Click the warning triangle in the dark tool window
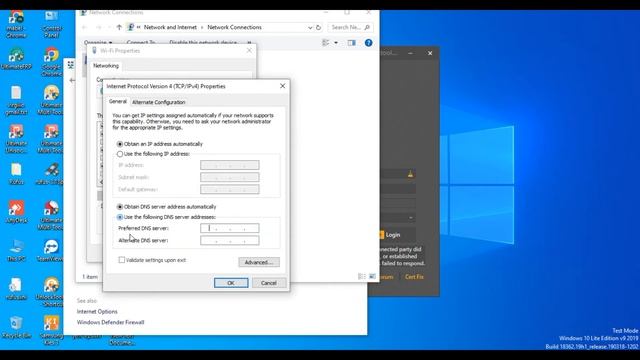The width and height of the screenshot is (640, 360). (410, 174)
